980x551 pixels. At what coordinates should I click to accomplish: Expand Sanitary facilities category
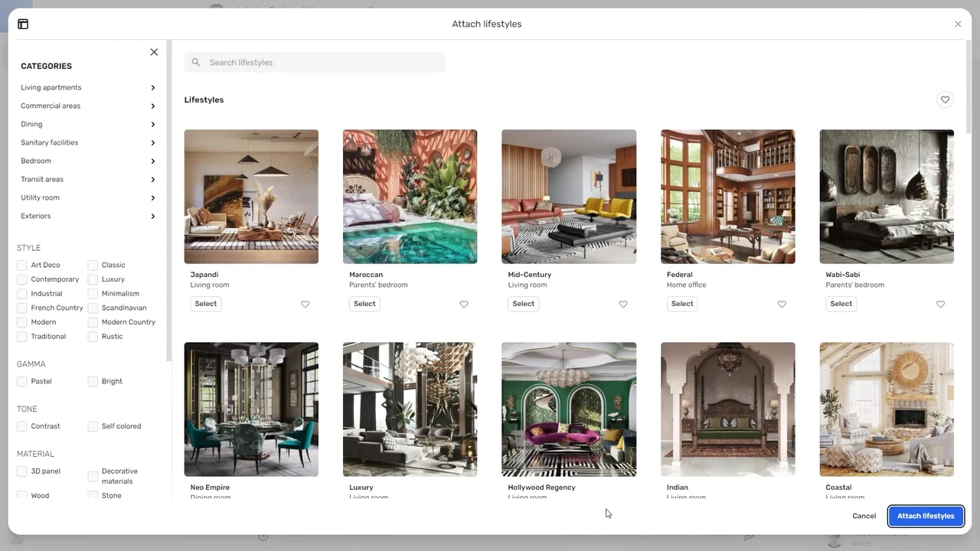88,142
